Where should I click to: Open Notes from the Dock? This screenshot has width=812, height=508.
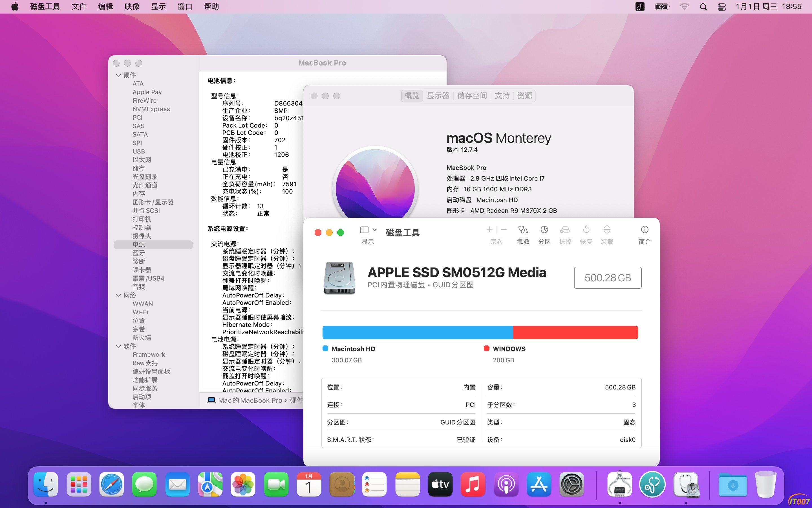tap(407, 484)
